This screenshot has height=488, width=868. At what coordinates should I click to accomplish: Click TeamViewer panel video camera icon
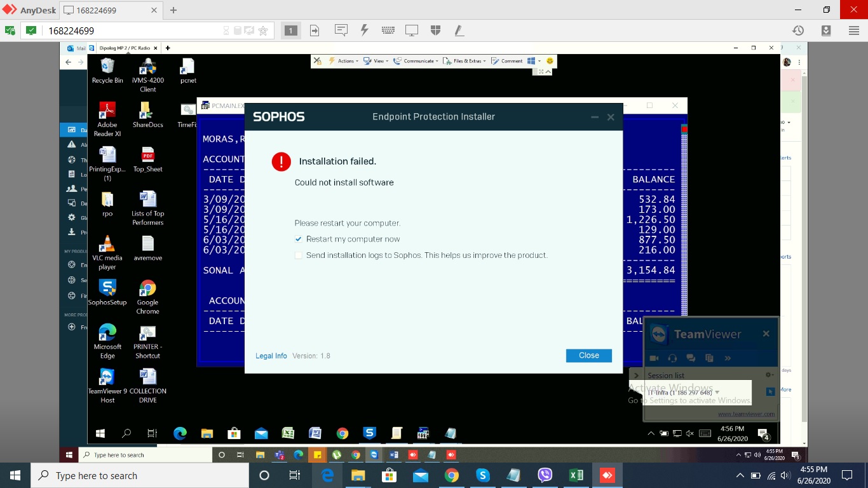[654, 358]
